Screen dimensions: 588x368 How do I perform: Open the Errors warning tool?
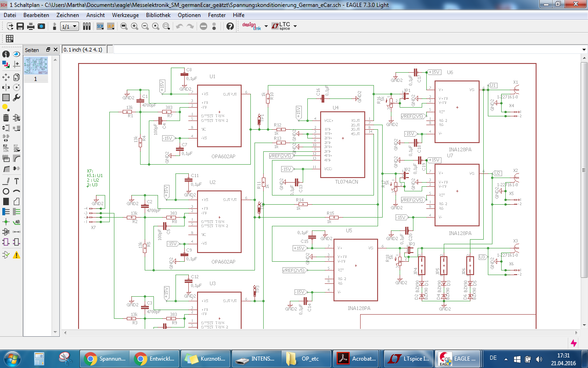[x=17, y=254]
